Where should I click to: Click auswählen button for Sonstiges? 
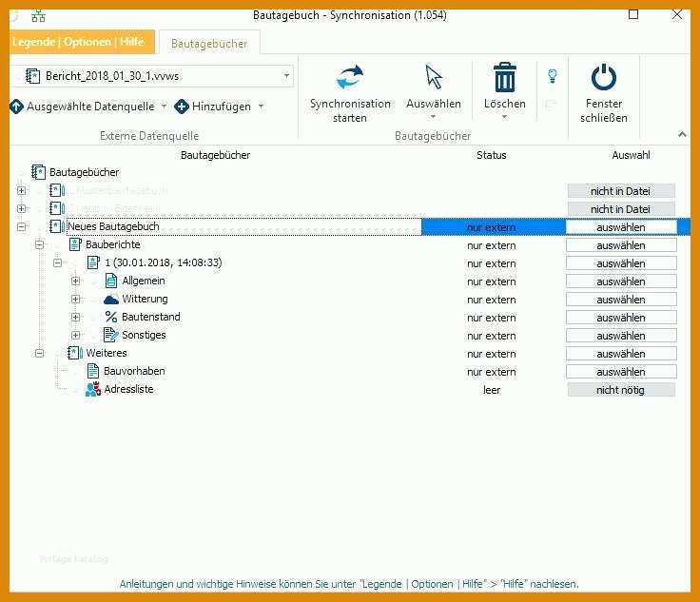pos(621,336)
